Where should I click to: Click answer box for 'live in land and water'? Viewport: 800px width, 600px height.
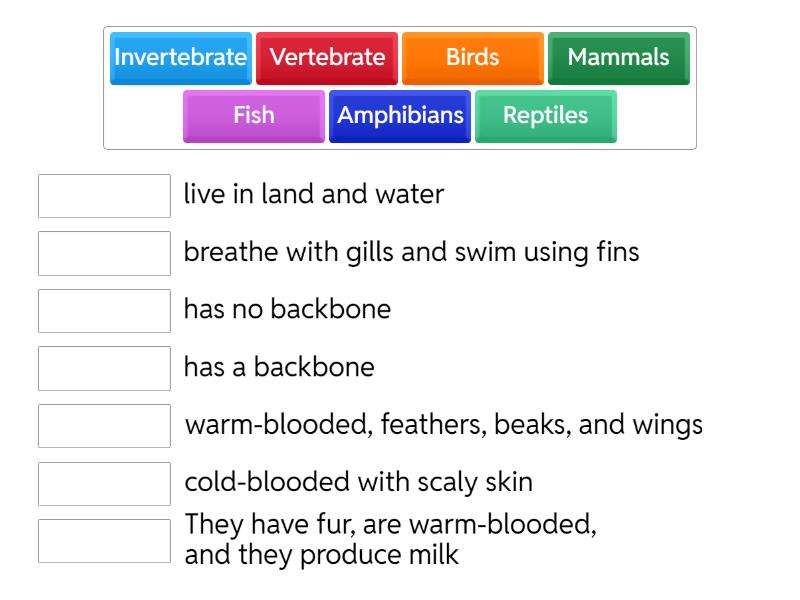104,196
